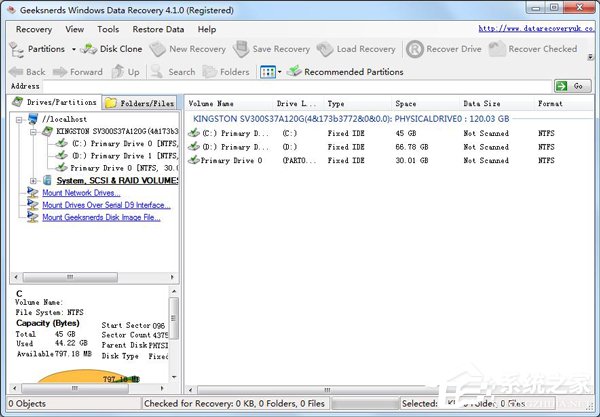Click the Disk Clone toolbar icon
The height and width of the screenshot is (417, 600).
pyautogui.click(x=89, y=49)
